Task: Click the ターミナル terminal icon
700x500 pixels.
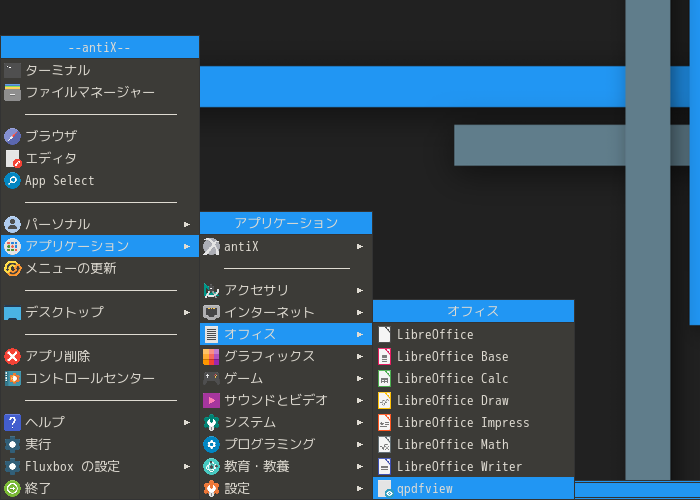Action: pyautogui.click(x=12, y=71)
